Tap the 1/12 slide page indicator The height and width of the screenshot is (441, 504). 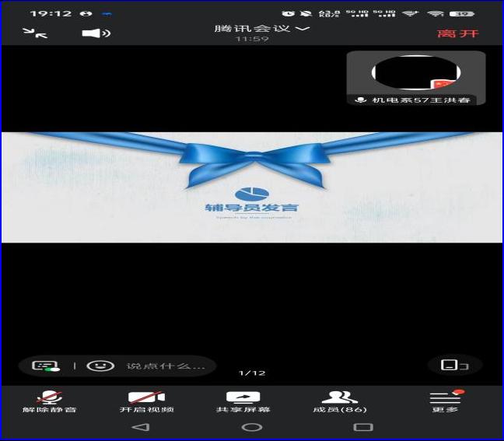click(252, 374)
